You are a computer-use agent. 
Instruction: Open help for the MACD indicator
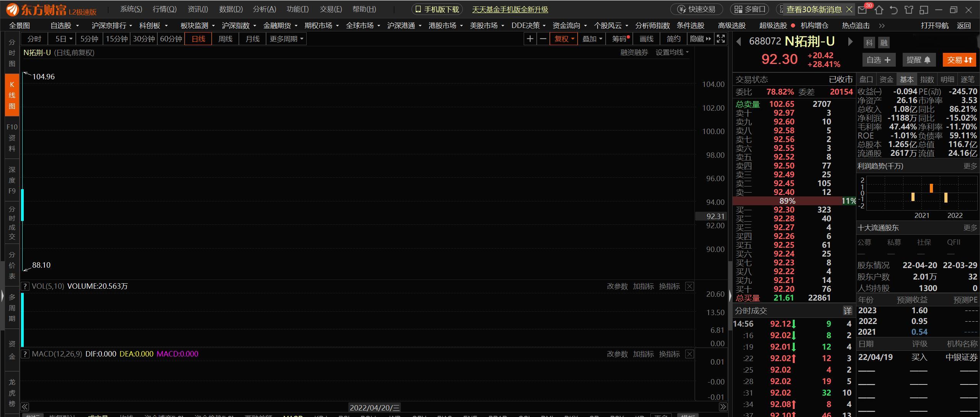25,354
